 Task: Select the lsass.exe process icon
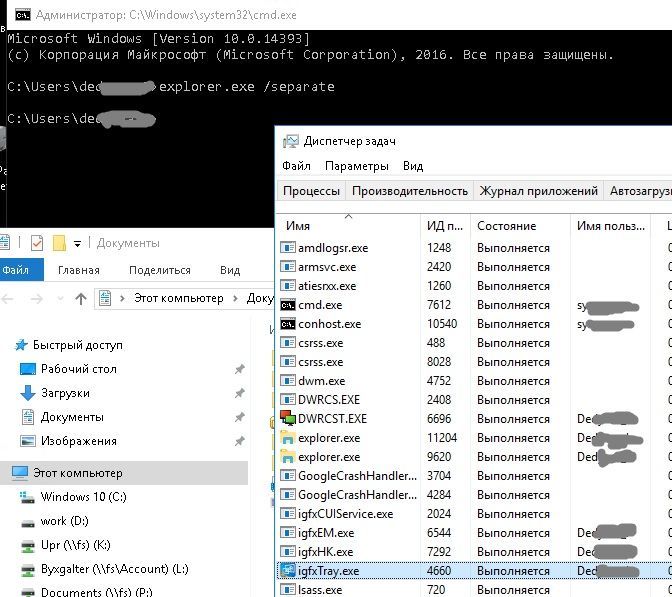click(x=288, y=590)
